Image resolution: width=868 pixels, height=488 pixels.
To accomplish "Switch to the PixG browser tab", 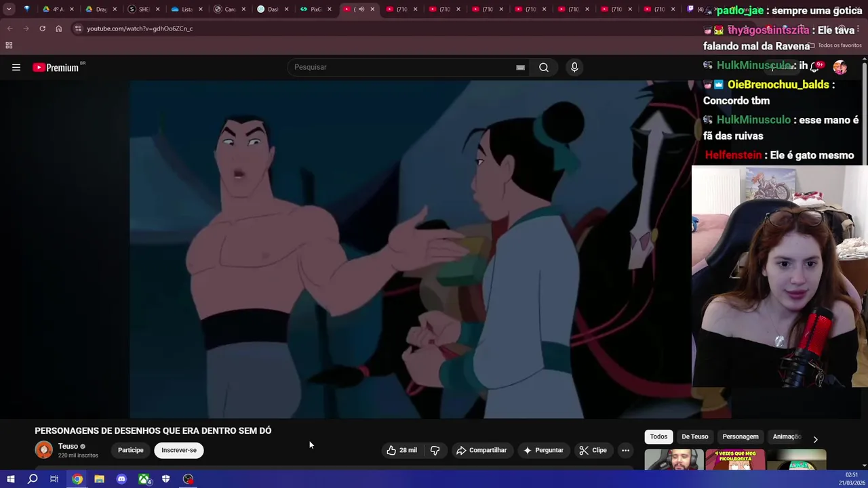I will [x=315, y=9].
